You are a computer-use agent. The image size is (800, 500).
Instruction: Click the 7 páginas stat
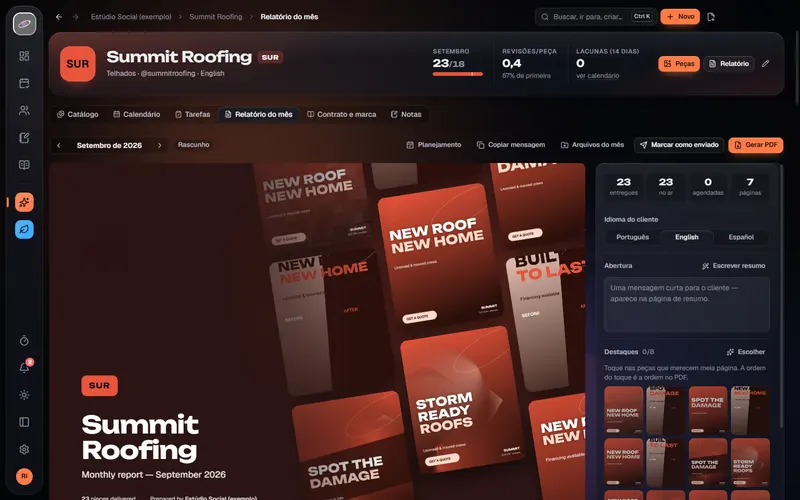point(749,186)
